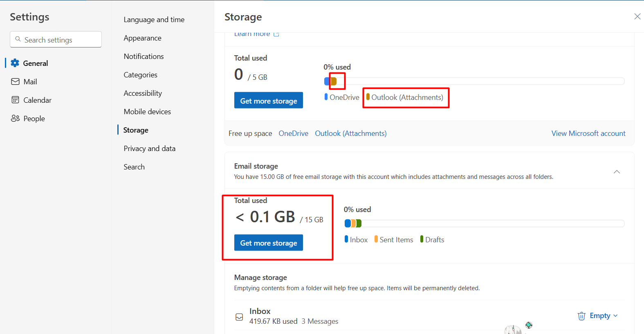Viewport: 644px width, 334px height.
Task: Open the Learn more link
Action: point(252,34)
